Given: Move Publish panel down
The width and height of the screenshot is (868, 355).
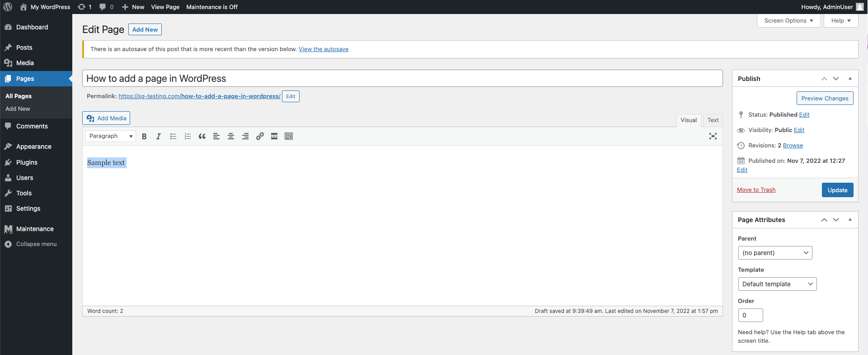Looking at the screenshot, I should tap(836, 79).
